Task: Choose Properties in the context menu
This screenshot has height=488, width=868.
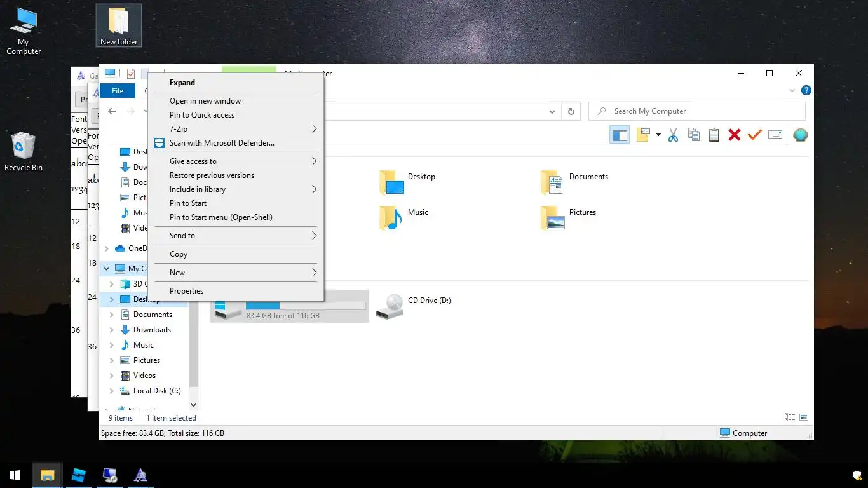Action: pos(236,291)
